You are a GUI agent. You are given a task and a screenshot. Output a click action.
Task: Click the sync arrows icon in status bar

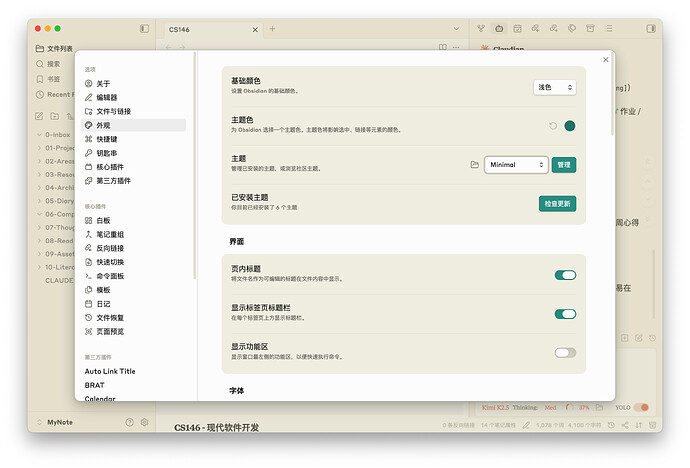click(x=639, y=425)
